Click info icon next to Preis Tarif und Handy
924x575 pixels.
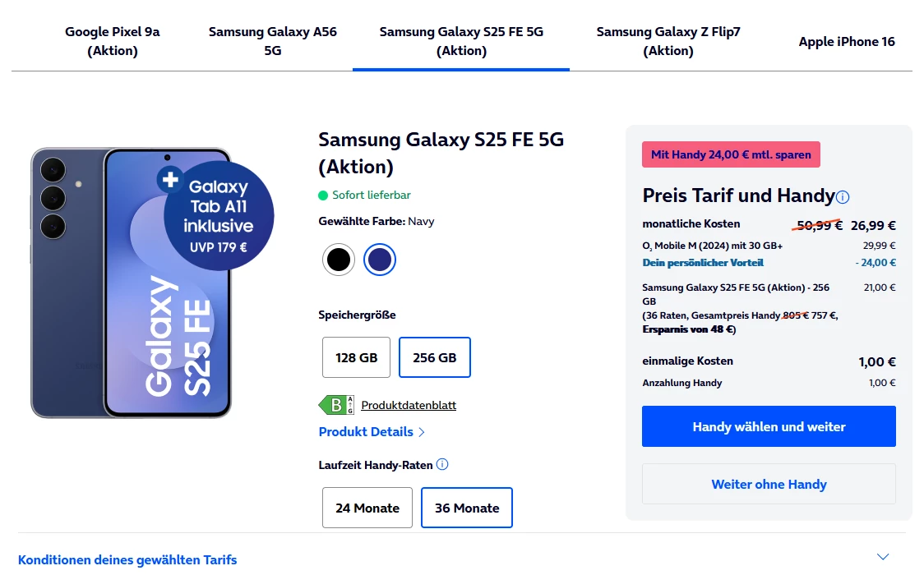pyautogui.click(x=843, y=197)
